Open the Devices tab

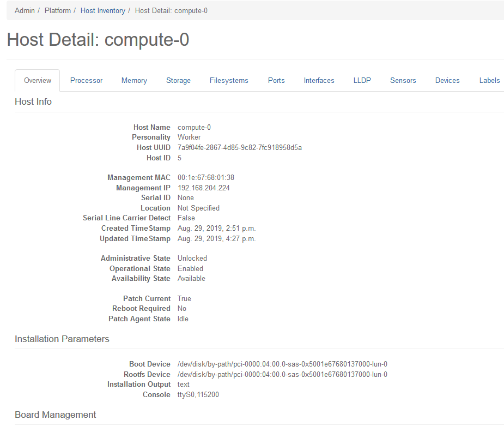pos(447,80)
